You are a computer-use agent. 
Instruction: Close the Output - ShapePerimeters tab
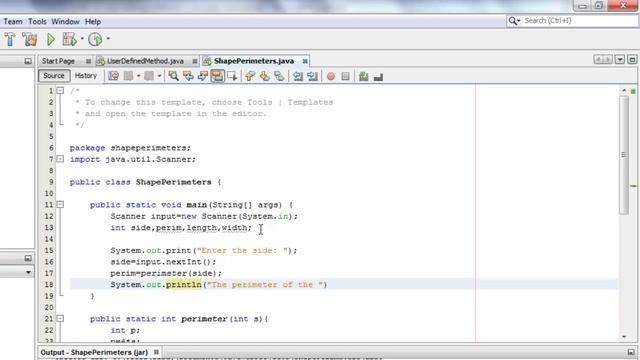(x=156, y=352)
